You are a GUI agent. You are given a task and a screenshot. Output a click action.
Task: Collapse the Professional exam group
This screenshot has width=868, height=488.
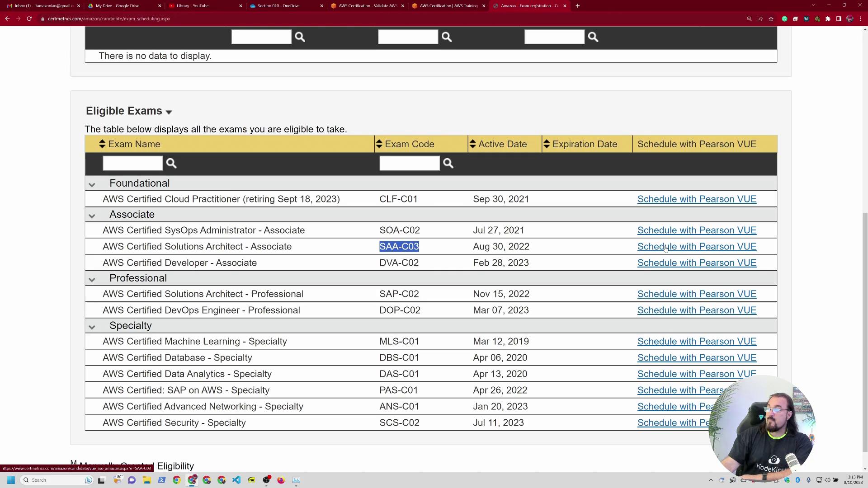(92, 279)
